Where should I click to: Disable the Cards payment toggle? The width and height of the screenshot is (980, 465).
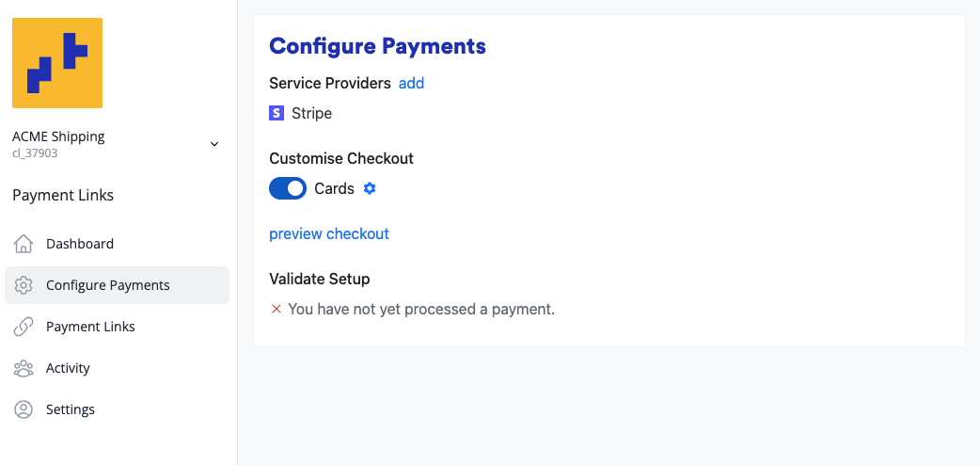(x=288, y=188)
